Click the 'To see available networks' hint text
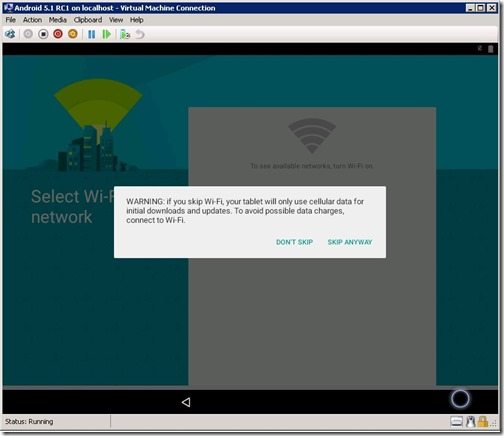 tap(312, 166)
